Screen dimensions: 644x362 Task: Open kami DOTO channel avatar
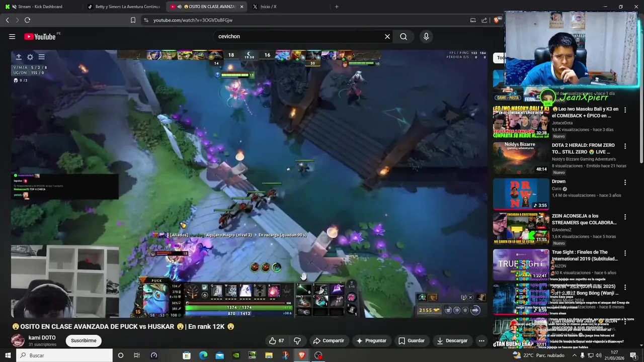coord(18,340)
